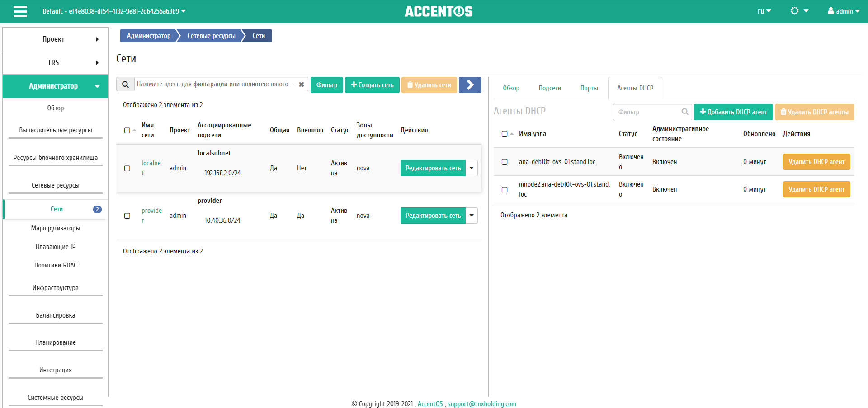Open the hamburger menu icon
The image size is (868, 408).
(20, 11)
